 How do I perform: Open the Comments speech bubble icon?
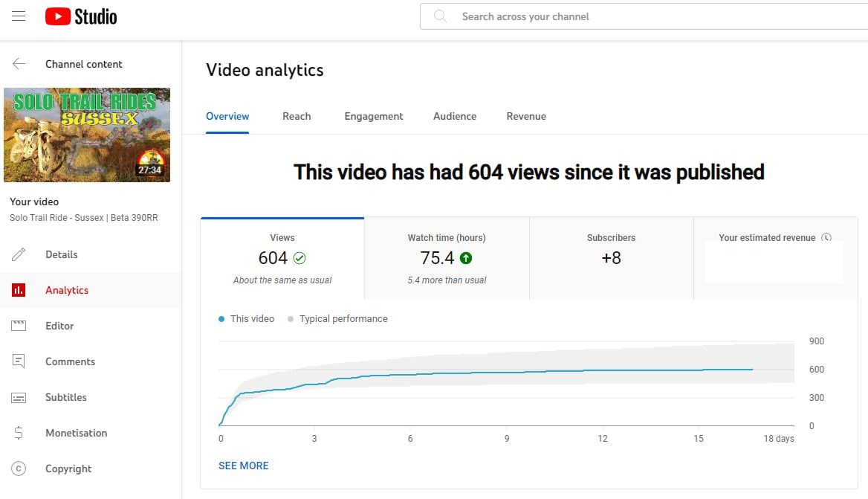tap(19, 361)
